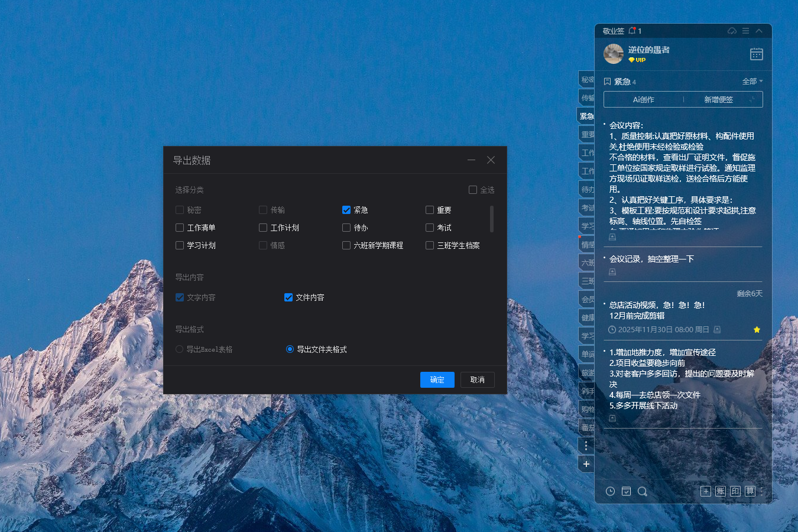
Task: Click the yellow star on the video note
Action: point(757,330)
